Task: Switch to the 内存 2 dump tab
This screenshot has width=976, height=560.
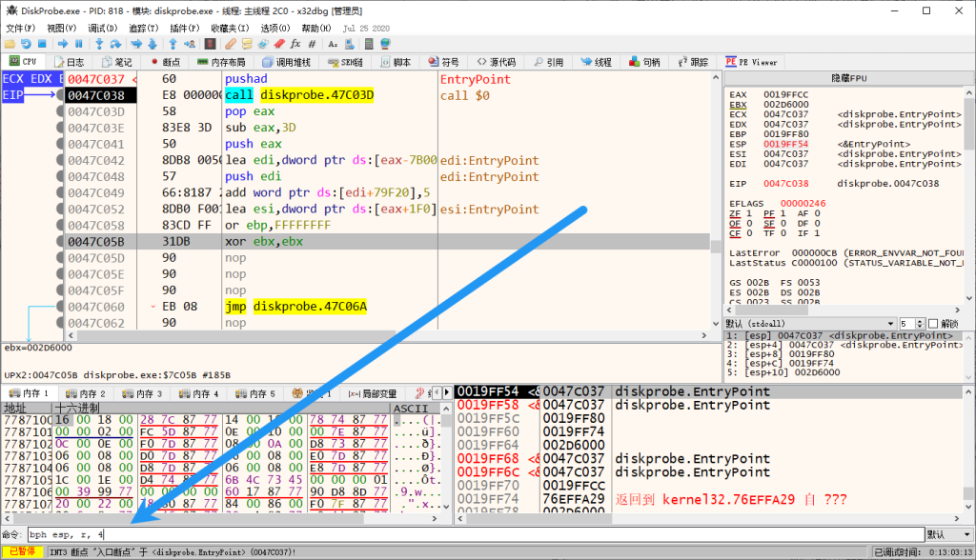Action: pyautogui.click(x=85, y=394)
